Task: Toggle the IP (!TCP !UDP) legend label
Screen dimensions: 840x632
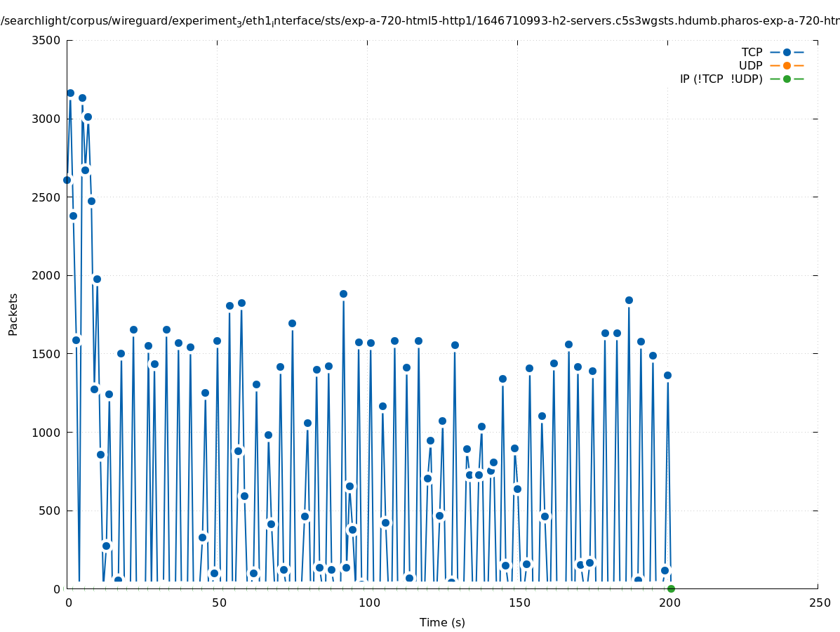Action: 721,79
